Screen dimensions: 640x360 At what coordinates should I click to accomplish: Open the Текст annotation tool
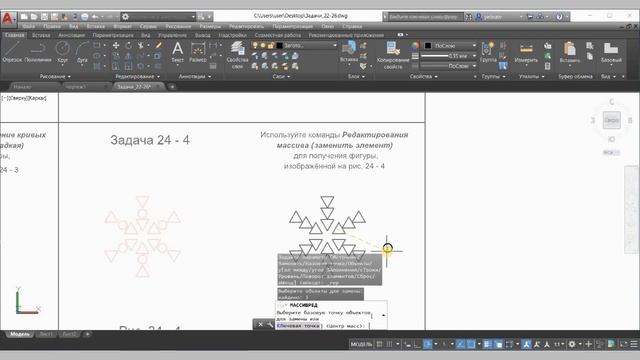177,52
